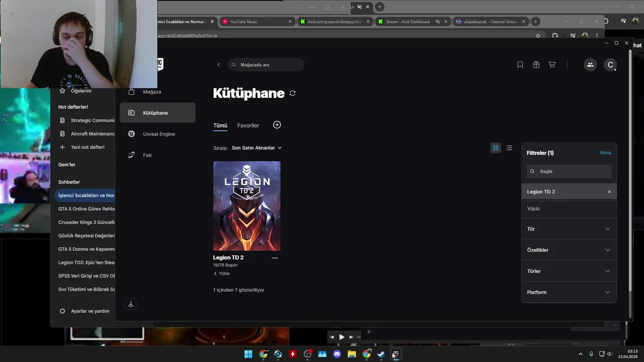Viewport: 644px width, 362px height.
Task: Open Crusader Kings 3 chat entry
Action: coord(87,222)
